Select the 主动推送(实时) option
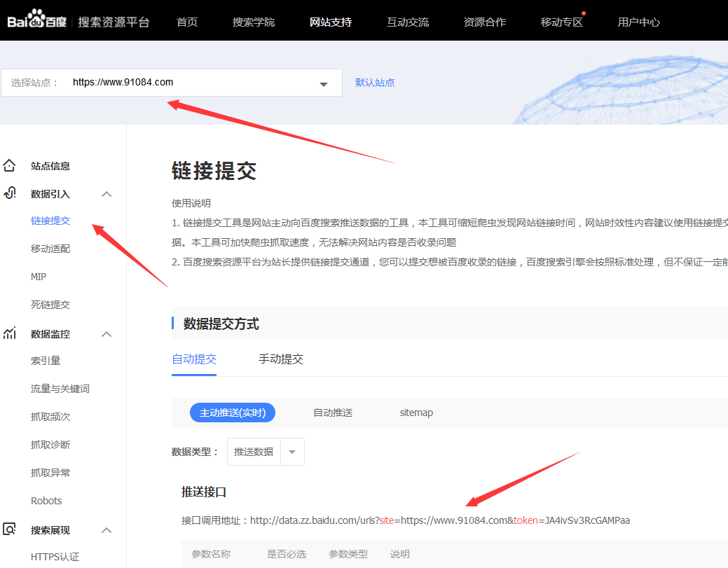The image size is (728, 568). (233, 413)
